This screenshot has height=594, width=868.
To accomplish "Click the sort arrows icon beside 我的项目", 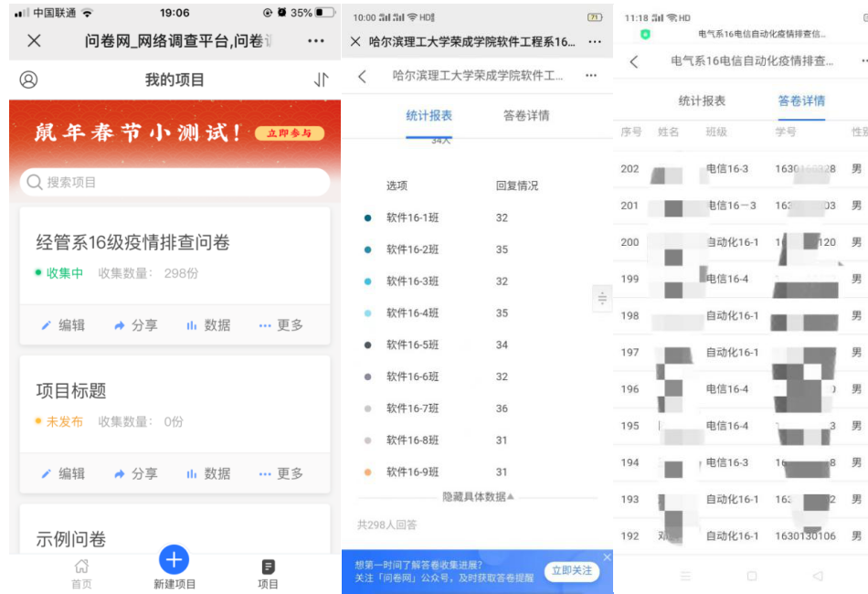I will pos(321,80).
